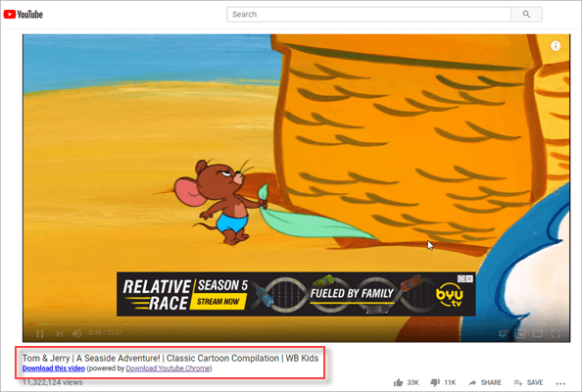
Task: Open the ad info icon on banner
Action: coord(461,278)
